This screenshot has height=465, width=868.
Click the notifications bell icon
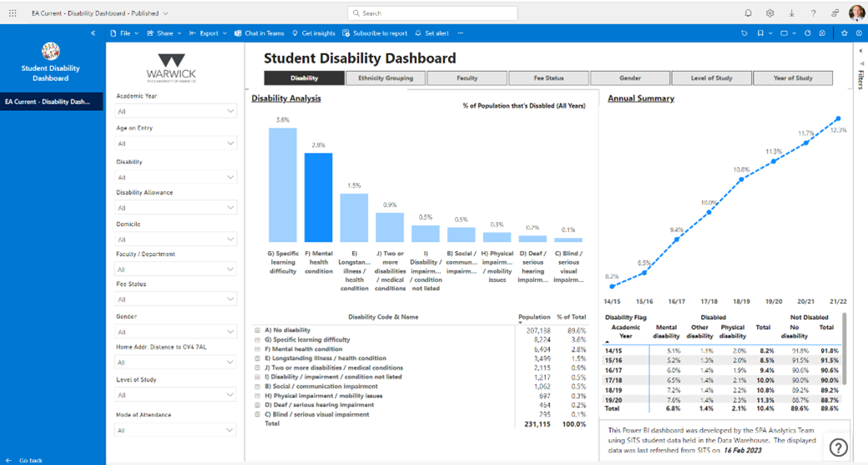pyautogui.click(x=748, y=13)
